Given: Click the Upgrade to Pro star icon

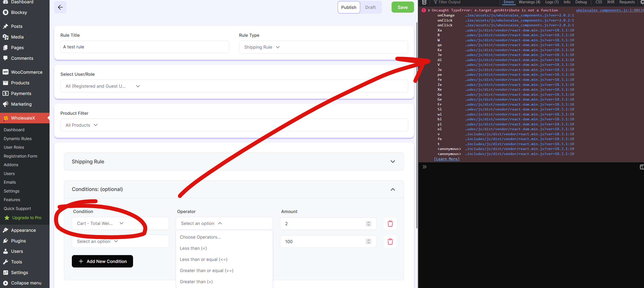Looking at the screenshot, I should [7, 218].
